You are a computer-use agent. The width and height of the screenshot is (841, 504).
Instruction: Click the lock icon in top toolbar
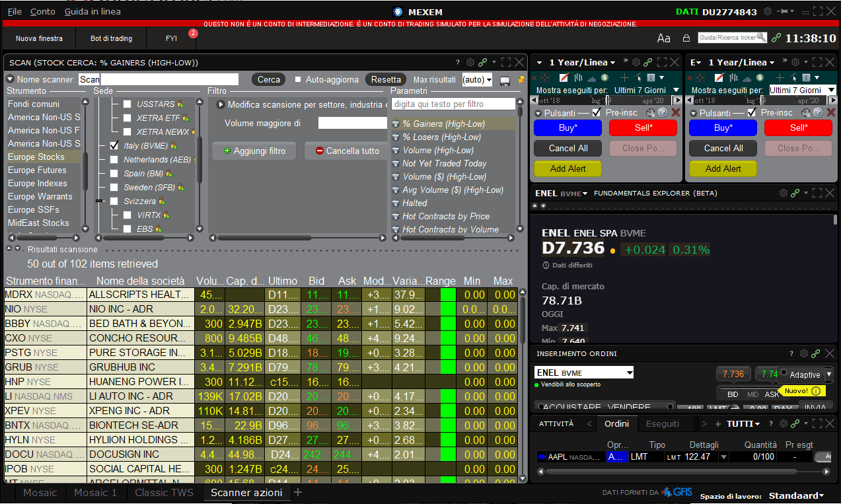tap(686, 38)
